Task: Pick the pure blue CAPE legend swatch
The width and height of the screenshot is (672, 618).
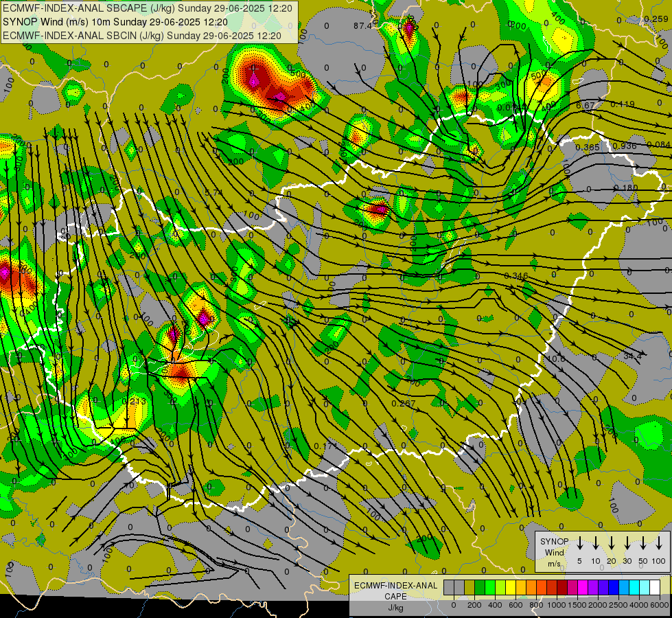Action: pyautogui.click(x=614, y=587)
